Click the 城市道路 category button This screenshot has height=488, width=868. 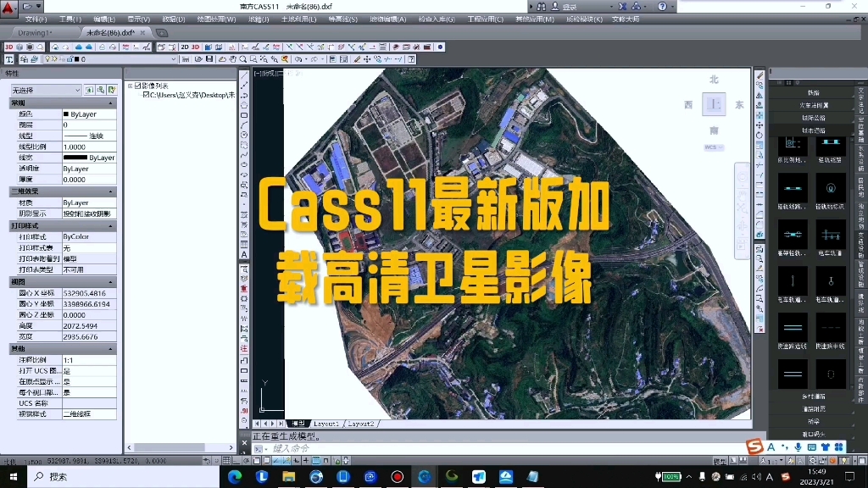[813, 130]
